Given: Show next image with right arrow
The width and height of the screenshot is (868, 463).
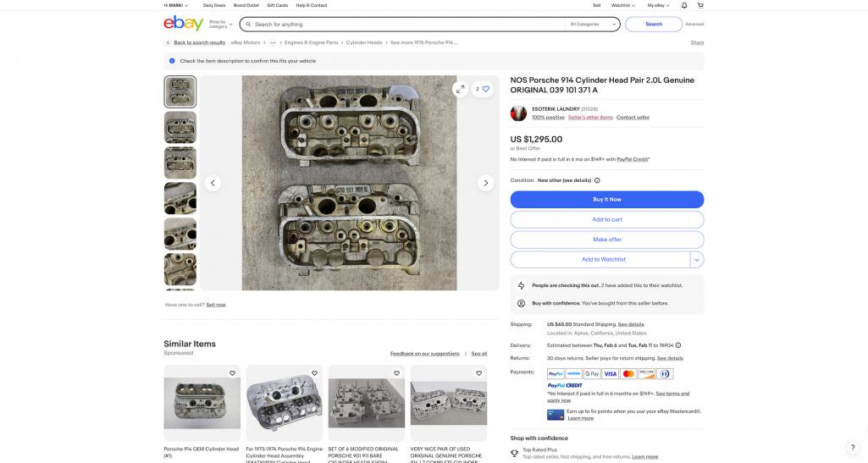Looking at the screenshot, I should point(485,183).
